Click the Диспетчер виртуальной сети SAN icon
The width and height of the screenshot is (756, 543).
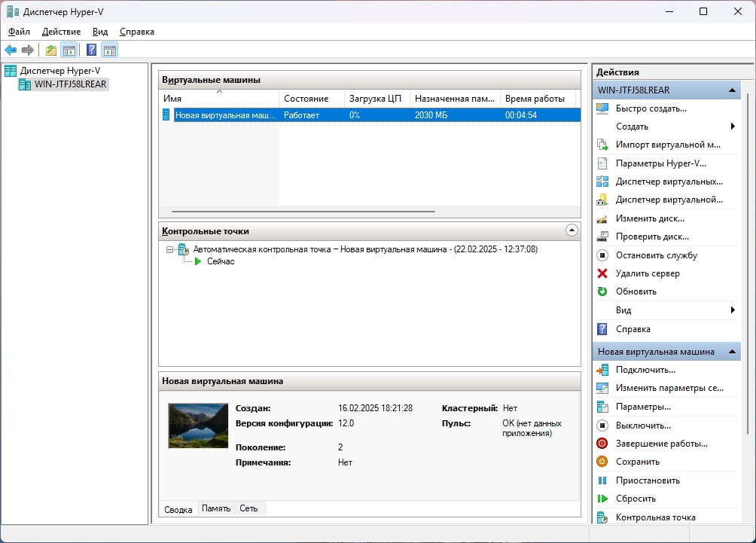602,200
